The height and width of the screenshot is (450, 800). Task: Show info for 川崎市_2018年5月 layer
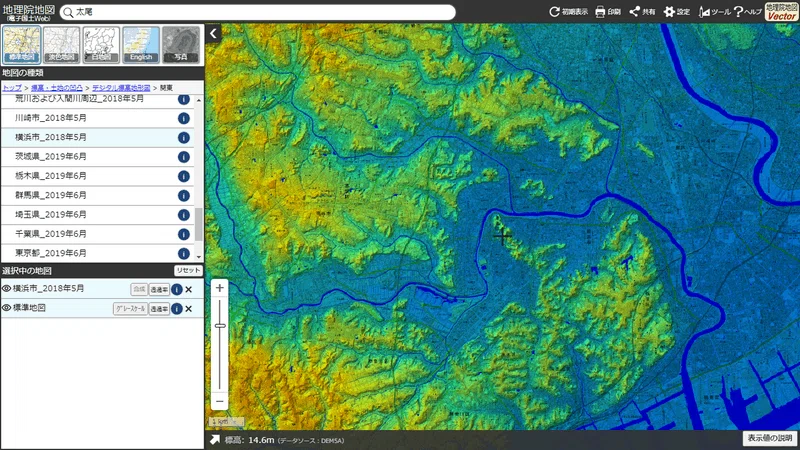point(184,118)
